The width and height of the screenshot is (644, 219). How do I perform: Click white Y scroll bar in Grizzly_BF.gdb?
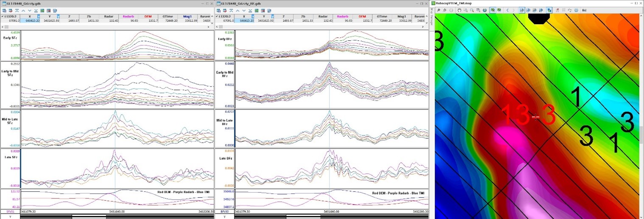click(303, 216)
